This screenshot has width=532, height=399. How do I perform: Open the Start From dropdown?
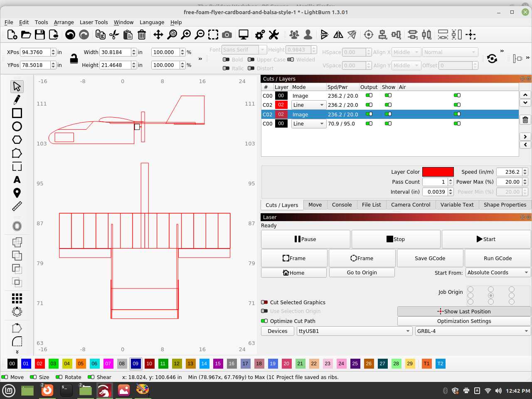coord(497,272)
